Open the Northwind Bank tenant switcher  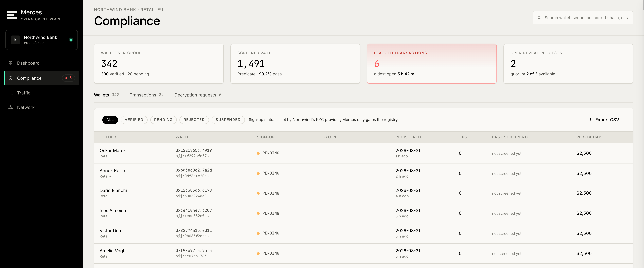41,40
